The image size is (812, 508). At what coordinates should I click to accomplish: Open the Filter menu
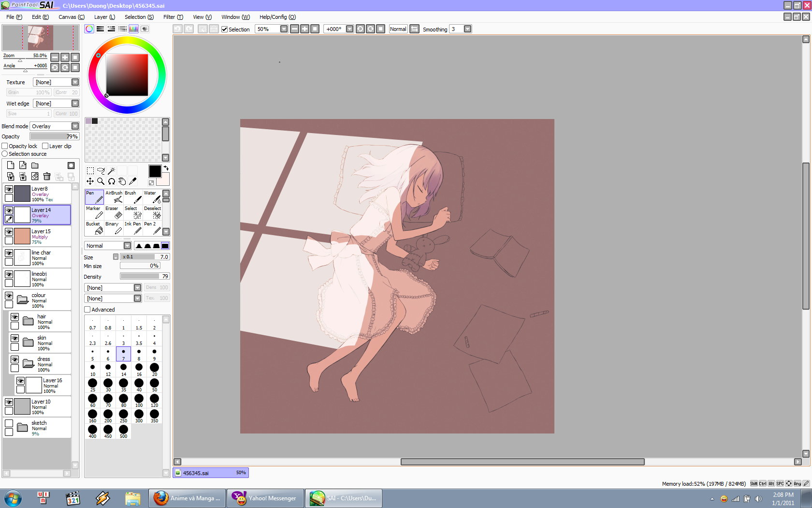pyautogui.click(x=173, y=17)
